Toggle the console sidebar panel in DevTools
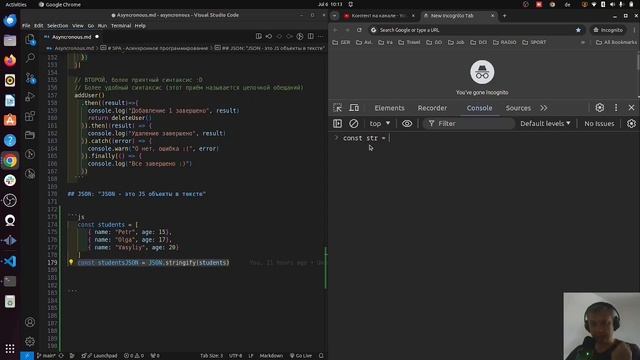The image size is (640, 360). coord(338,123)
